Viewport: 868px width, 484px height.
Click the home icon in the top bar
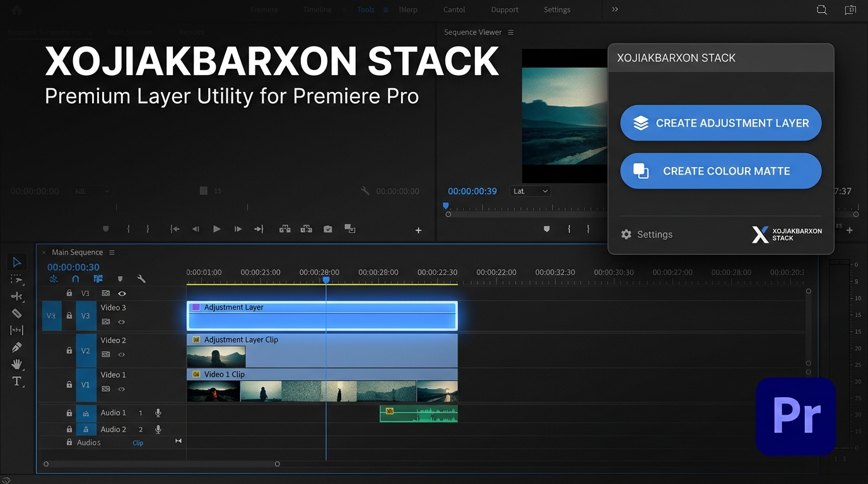pos(16,10)
